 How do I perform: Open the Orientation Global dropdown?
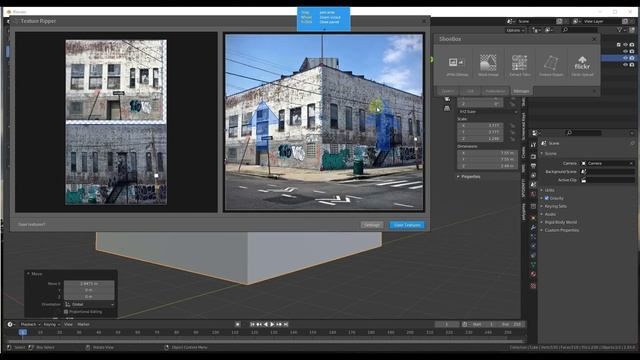pyautogui.click(x=89, y=304)
